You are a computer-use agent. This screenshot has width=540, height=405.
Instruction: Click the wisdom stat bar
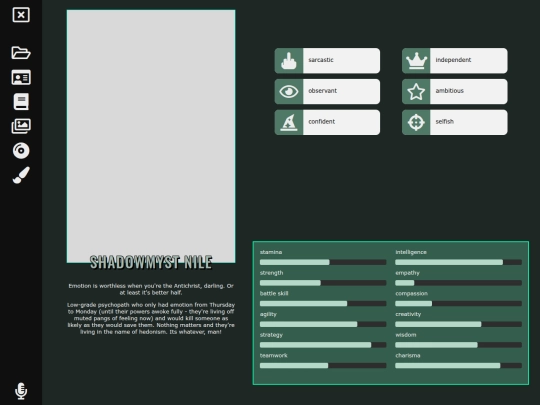(458, 345)
